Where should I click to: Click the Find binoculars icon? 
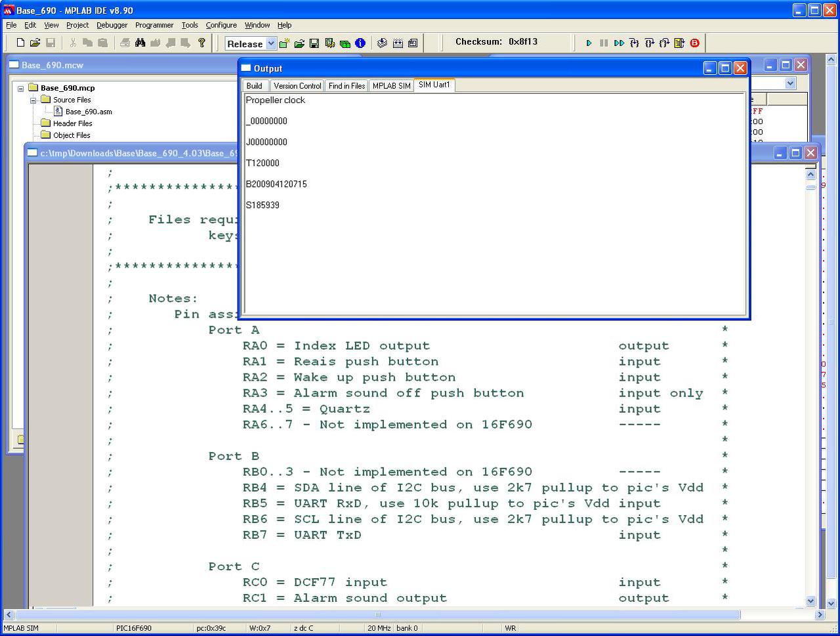pos(140,43)
